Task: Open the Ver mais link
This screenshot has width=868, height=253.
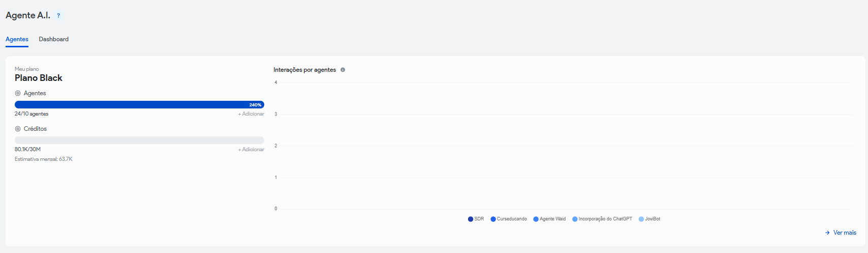Action: 841,233
